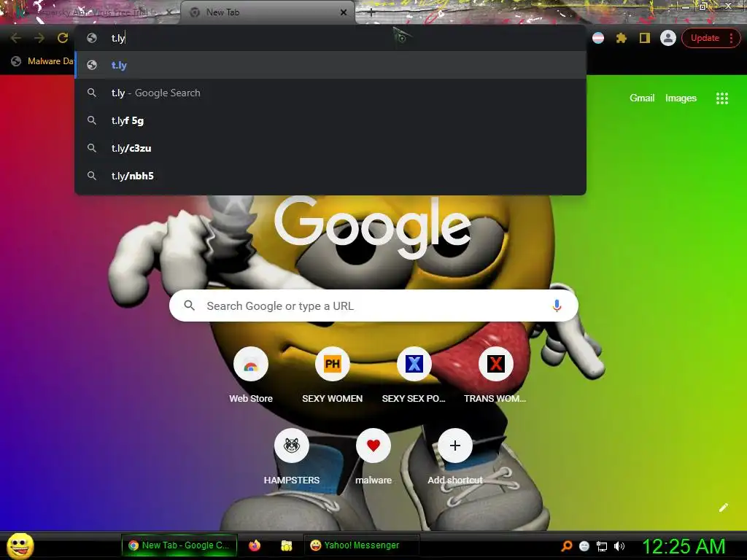The height and width of the screenshot is (560, 747).
Task: Click the tray search magnifier icon
Action: tap(566, 546)
